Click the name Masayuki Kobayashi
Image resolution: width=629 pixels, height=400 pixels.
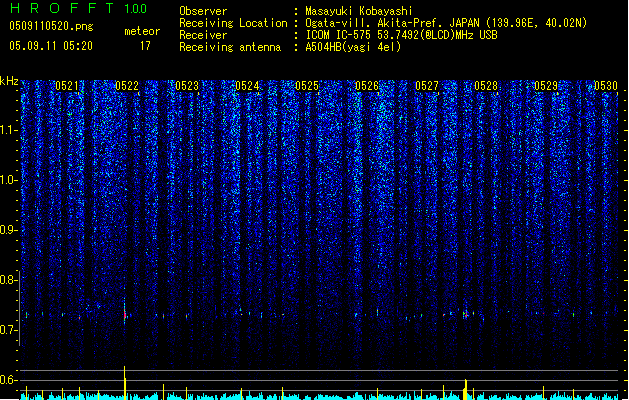click(359, 11)
